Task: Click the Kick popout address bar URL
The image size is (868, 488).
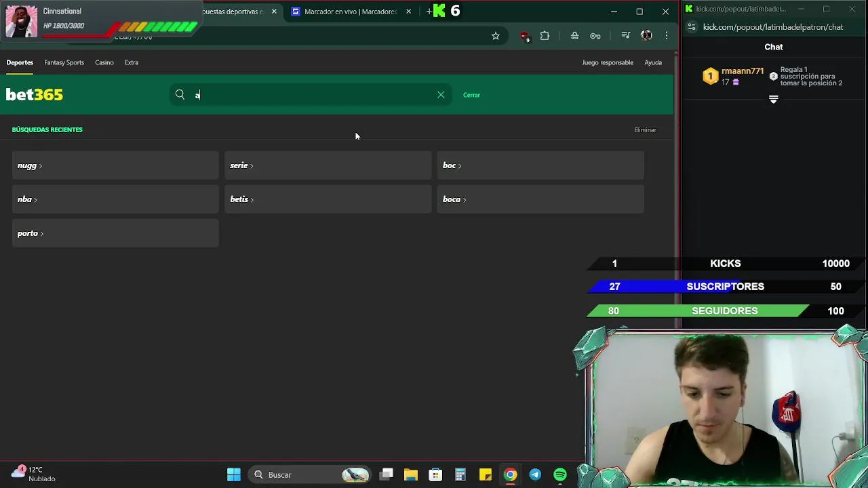Action: pos(773,27)
